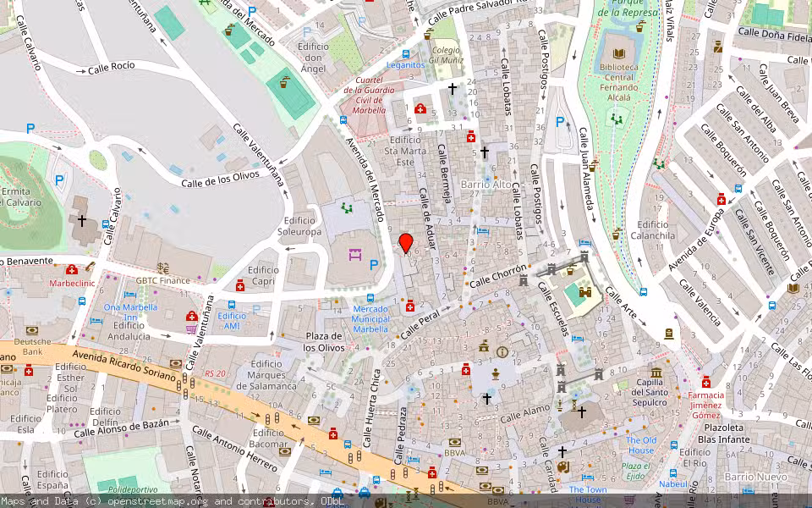Select the Calle Huerta Chica label
This screenshot has height=508, width=812.
pyautogui.click(x=372, y=408)
